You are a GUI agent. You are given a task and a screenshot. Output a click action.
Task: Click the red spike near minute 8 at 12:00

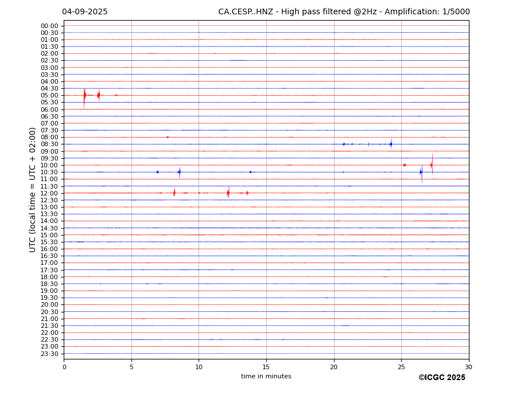point(174,193)
